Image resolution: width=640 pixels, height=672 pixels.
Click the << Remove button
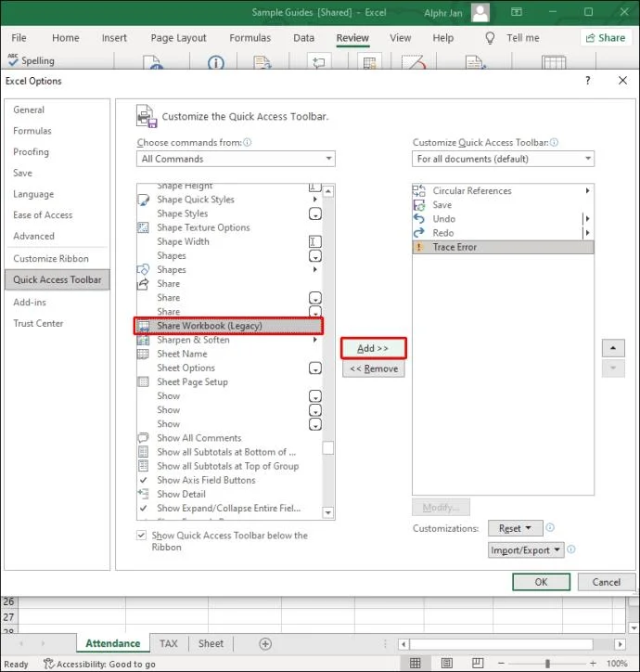(374, 368)
